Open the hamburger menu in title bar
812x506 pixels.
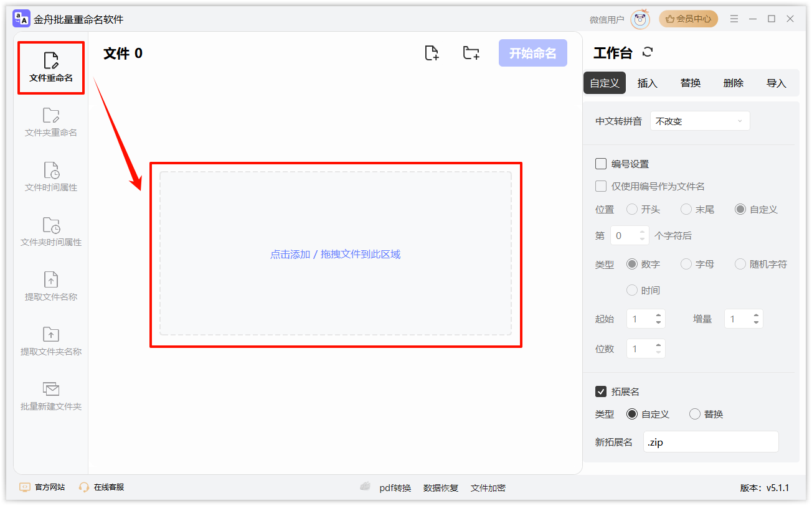734,19
